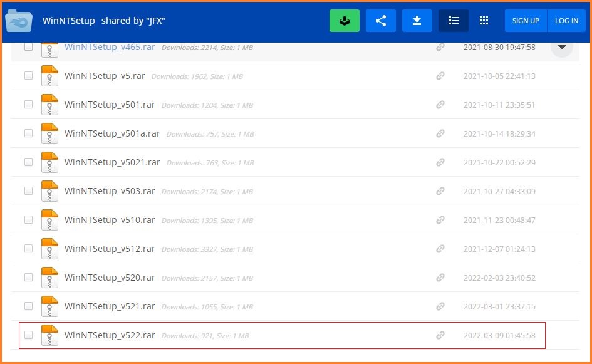This screenshot has width=592, height=364.
Task: Copy link icon for WinNTSetup_v521.rar
Action: (x=440, y=306)
